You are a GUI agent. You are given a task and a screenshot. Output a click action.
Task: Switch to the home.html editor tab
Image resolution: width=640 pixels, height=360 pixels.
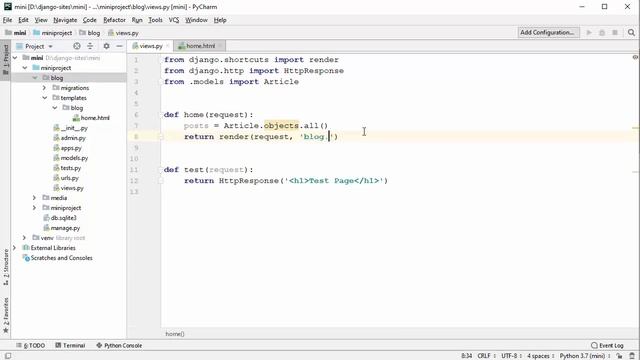(200, 46)
